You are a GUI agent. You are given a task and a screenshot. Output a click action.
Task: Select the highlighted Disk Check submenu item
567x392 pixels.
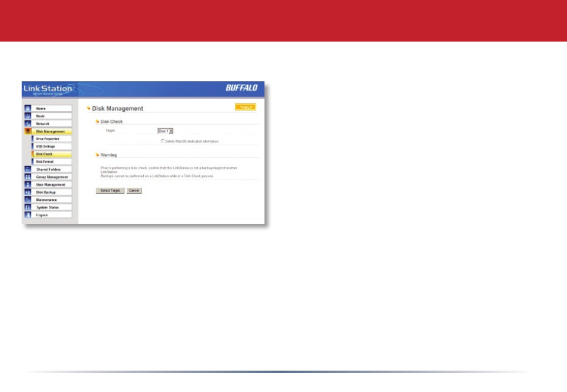coord(52,154)
